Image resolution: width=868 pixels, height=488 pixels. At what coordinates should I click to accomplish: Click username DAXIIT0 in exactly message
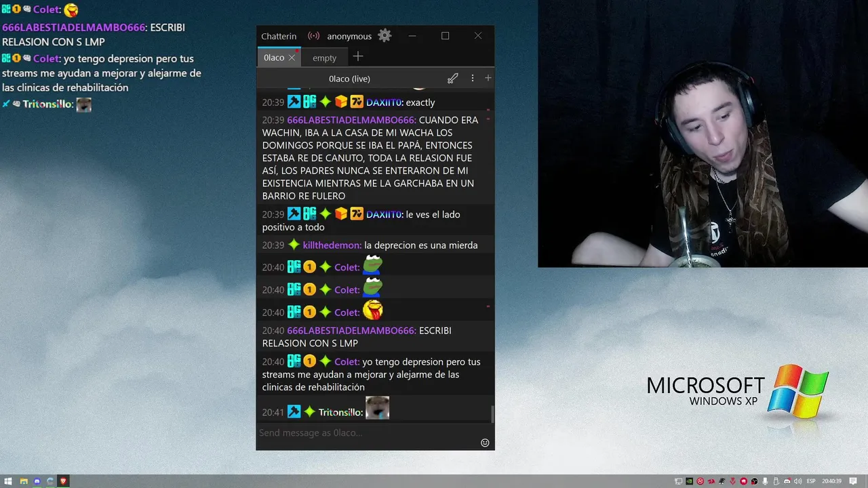click(384, 102)
